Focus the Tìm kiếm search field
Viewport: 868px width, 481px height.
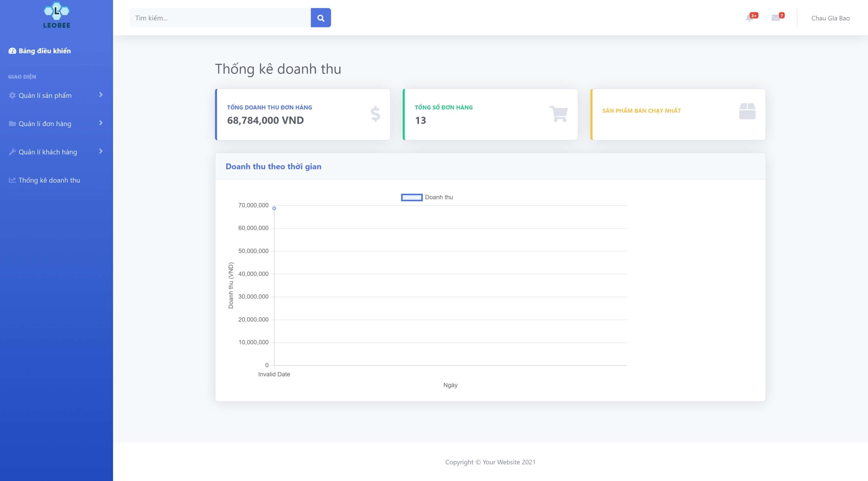point(220,18)
